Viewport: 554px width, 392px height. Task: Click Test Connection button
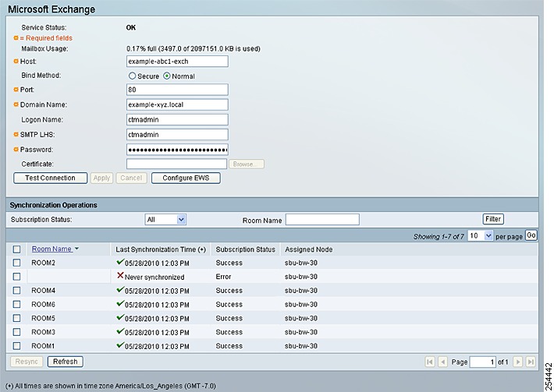tap(50, 178)
